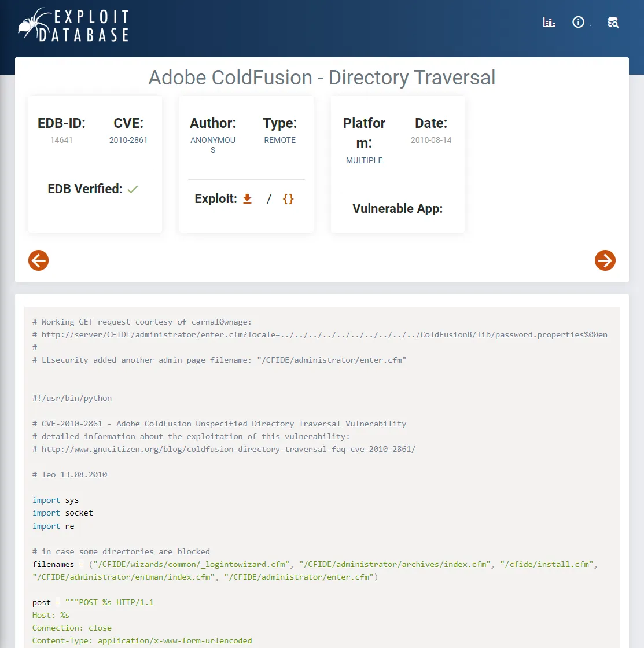Open MULTIPLE platform link
The height and width of the screenshot is (648, 644).
tap(364, 160)
